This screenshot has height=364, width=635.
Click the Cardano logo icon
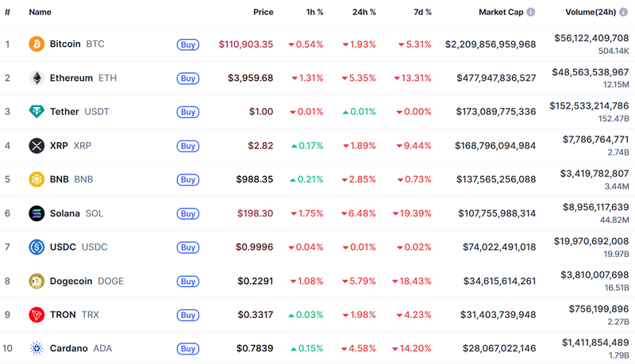(37, 348)
